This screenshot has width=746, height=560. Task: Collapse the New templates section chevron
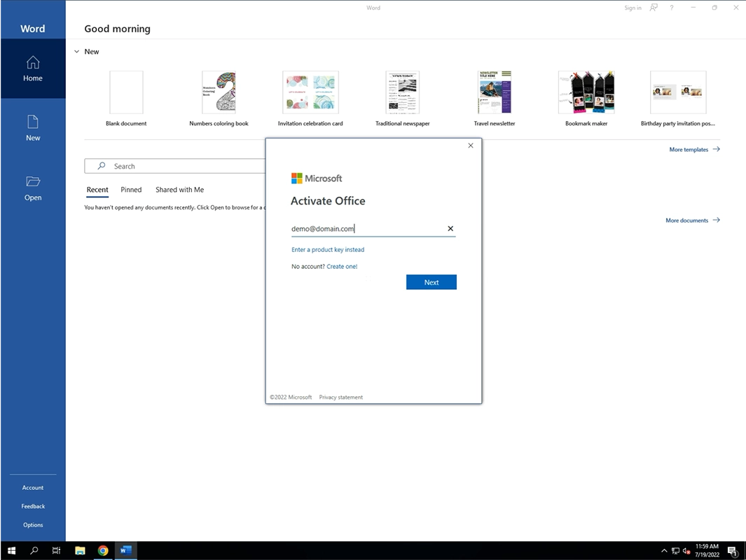click(76, 51)
